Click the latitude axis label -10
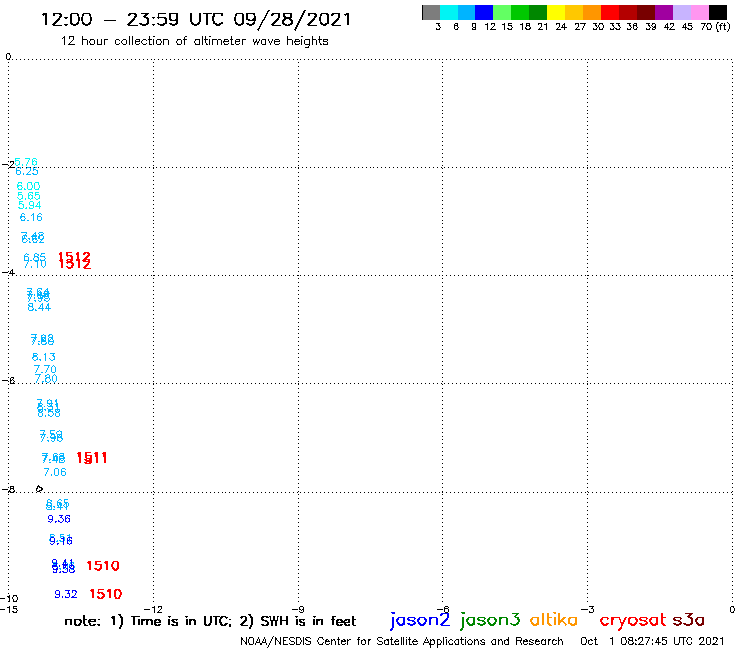Viewport: 740px width, 650px height. point(9,599)
